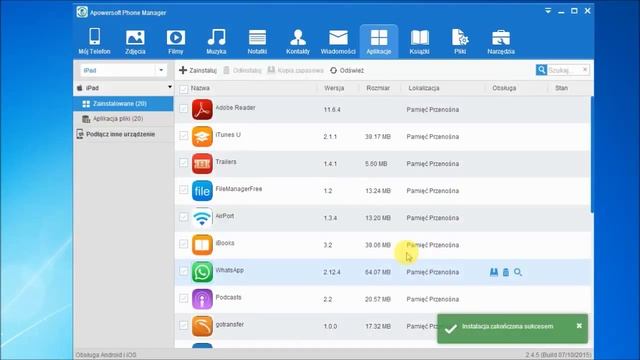The width and height of the screenshot is (640, 360).
Task: Open the Mój Telefon section
Action: point(94,41)
